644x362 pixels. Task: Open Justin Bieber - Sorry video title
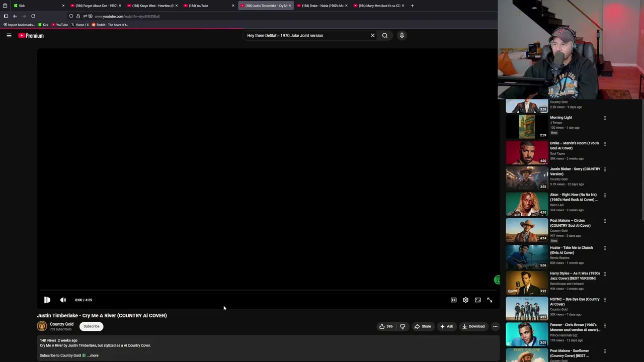(x=575, y=171)
